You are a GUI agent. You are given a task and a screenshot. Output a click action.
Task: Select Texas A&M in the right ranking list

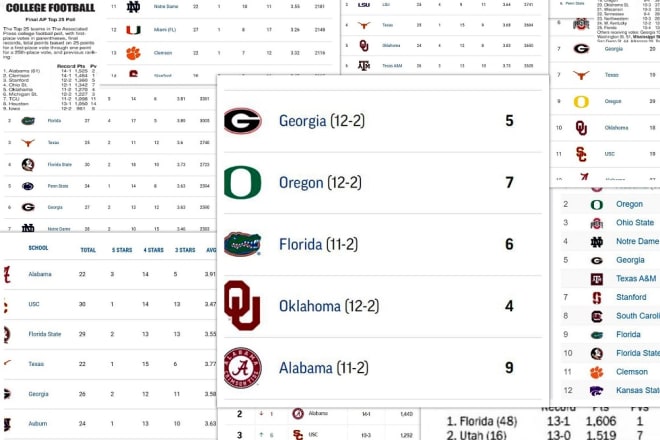point(636,278)
